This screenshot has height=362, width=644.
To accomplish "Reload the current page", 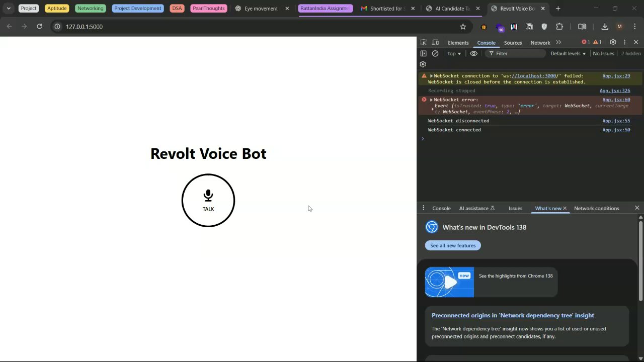I will click(x=39, y=27).
